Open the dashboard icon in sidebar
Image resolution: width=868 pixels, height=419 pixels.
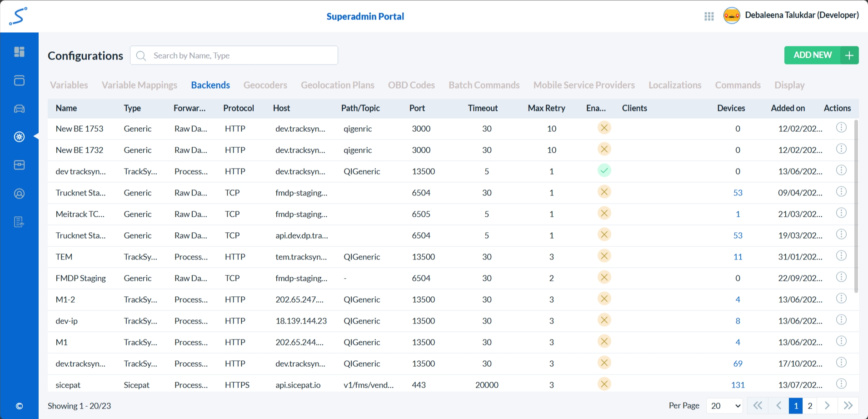(19, 52)
